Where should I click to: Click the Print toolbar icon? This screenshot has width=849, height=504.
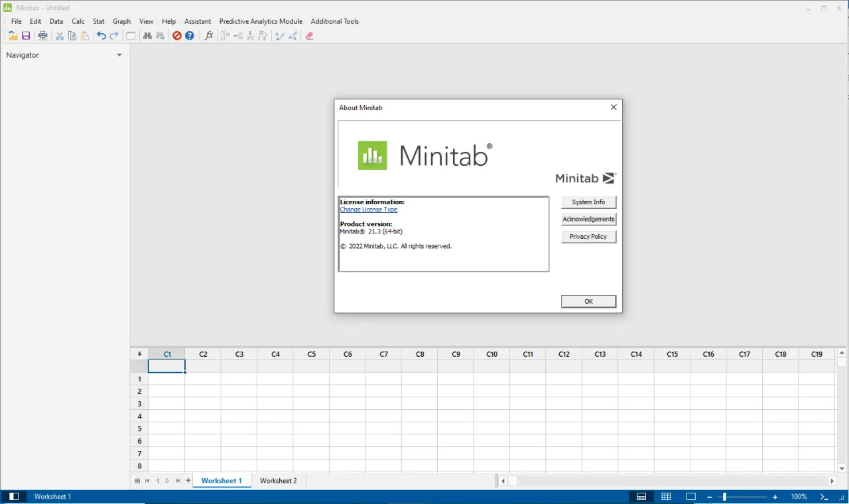coord(43,36)
